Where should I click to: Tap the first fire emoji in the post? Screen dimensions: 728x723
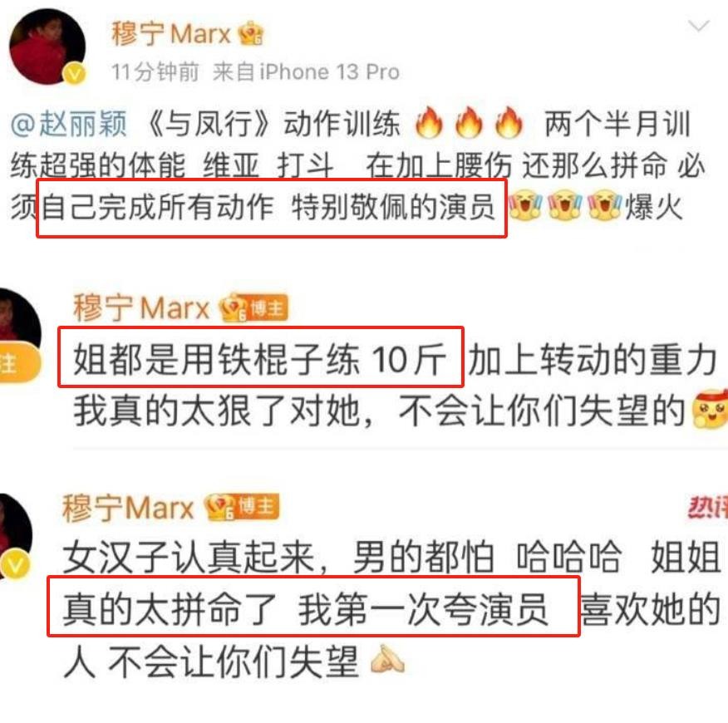coord(429,123)
